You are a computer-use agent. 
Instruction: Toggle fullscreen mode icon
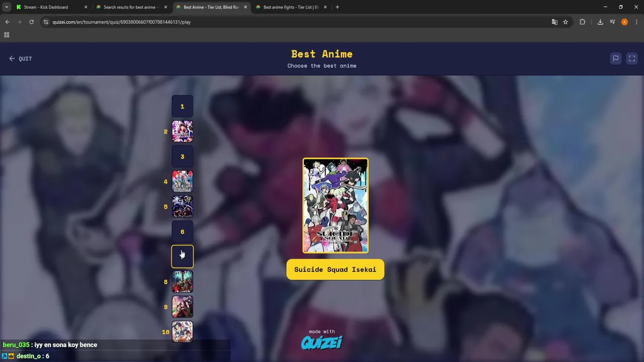coord(632,59)
